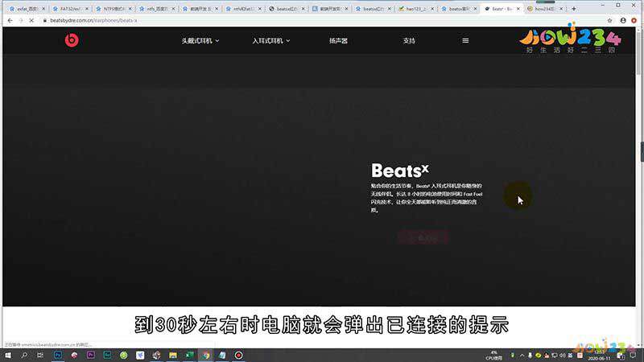Go forward in browser history
Image resolution: width=644 pixels, height=362 pixels.
point(21,20)
